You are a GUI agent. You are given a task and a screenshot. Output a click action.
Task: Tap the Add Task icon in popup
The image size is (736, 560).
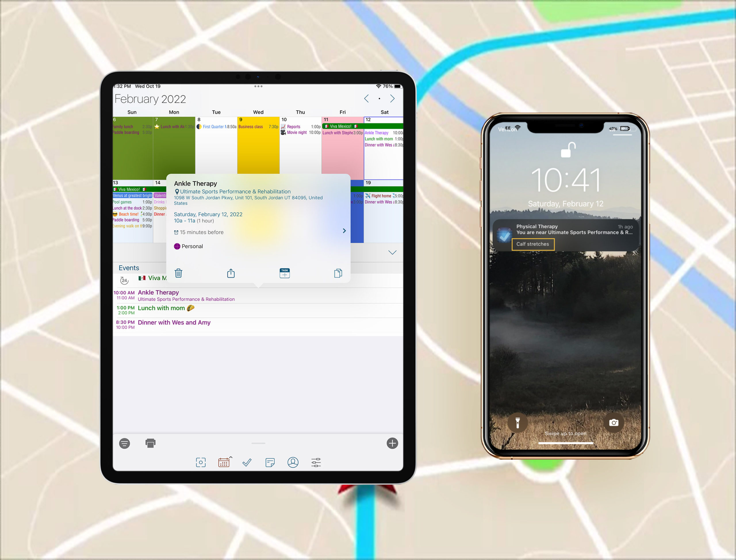(x=285, y=273)
